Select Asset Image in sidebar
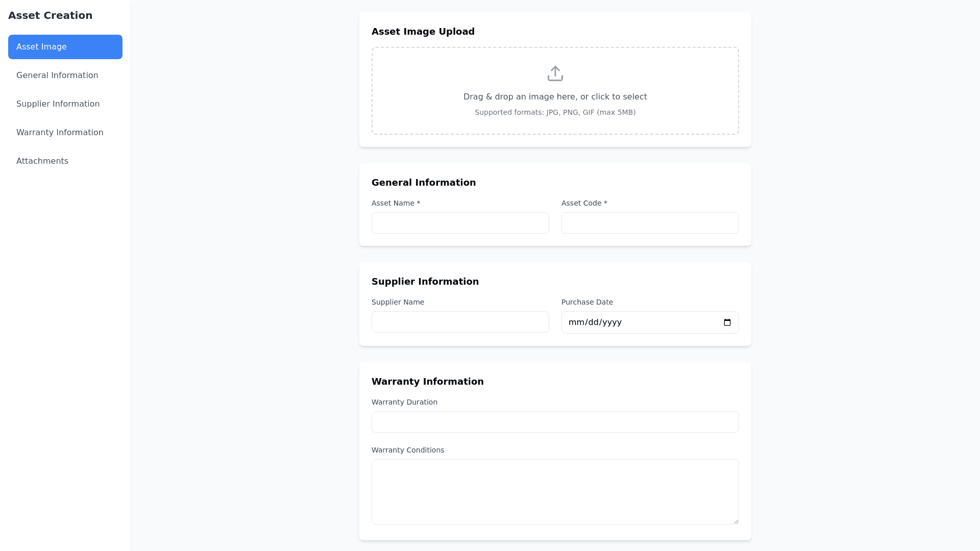 coord(65,47)
